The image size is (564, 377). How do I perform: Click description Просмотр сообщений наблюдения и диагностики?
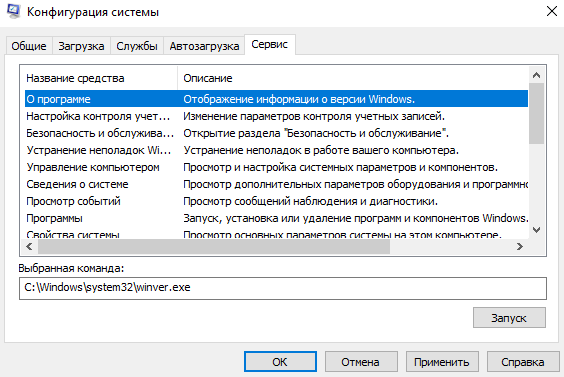310,201
